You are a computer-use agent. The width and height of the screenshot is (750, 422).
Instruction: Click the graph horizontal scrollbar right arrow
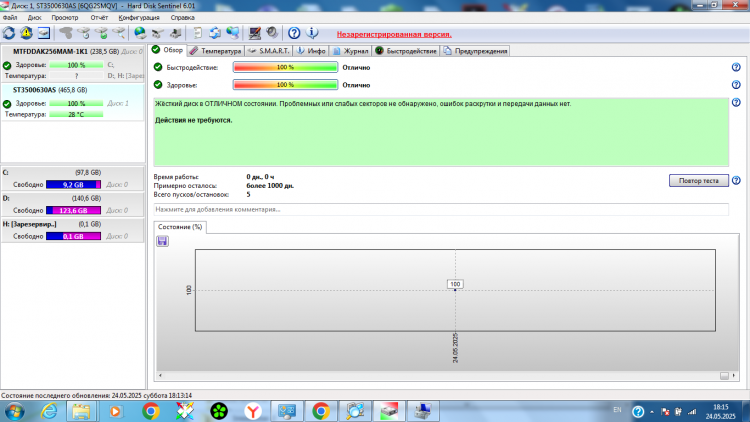(734, 376)
